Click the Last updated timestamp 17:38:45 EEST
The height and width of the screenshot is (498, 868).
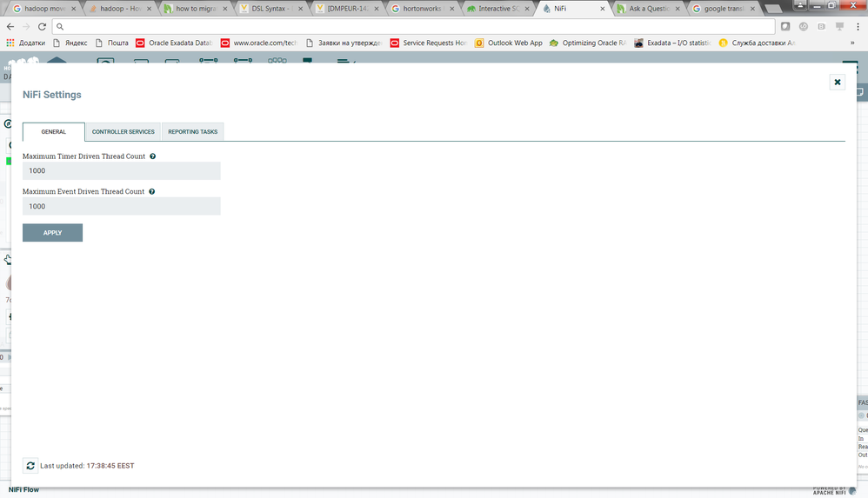pyautogui.click(x=110, y=466)
